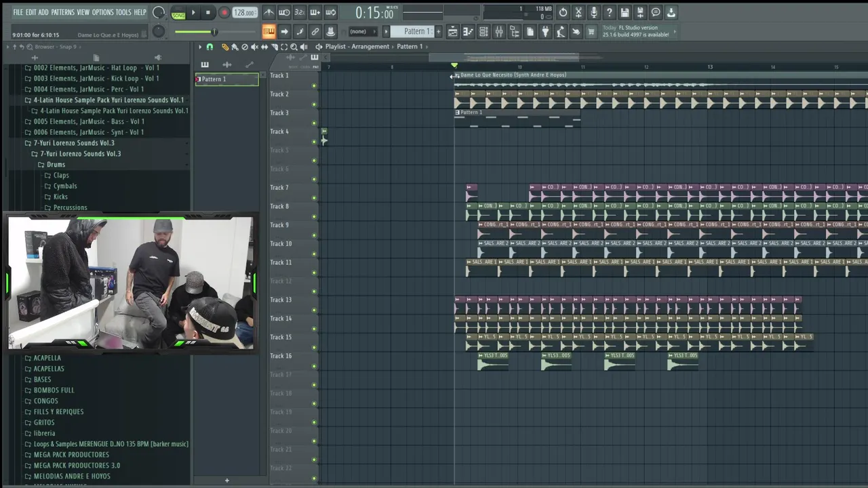This screenshot has width=868, height=488.
Task: Click the 128.000 tempo field
Action: point(245,13)
